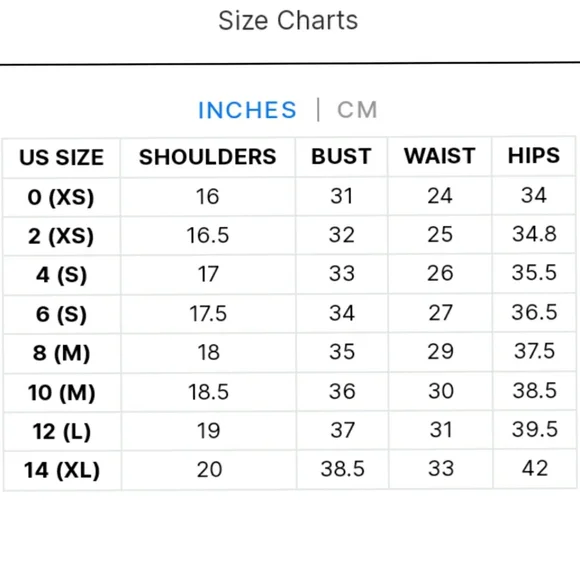Click the 16.5 shoulders value cell

tap(208, 235)
